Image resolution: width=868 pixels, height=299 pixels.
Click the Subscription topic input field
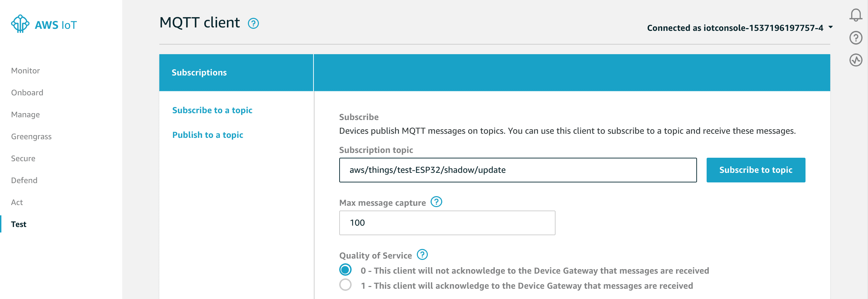coord(518,170)
